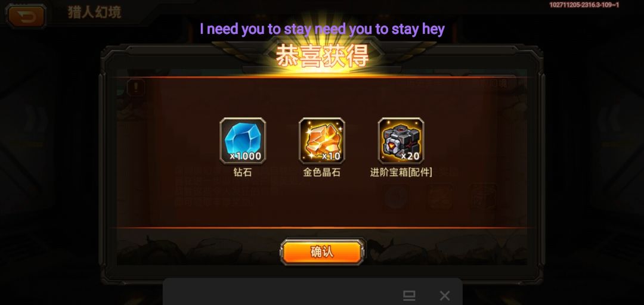The height and width of the screenshot is (305, 644).
Task: Select the golden crystal reward icon
Action: [322, 141]
